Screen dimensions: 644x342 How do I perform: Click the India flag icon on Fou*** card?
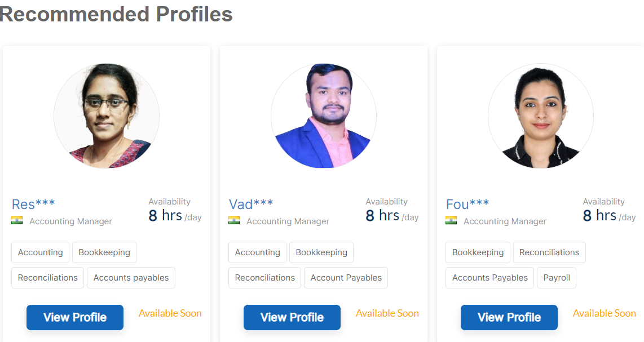(451, 220)
